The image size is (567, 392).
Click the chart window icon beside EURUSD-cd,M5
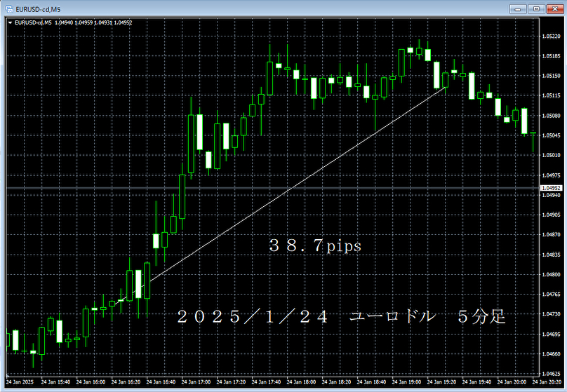tap(9, 9)
